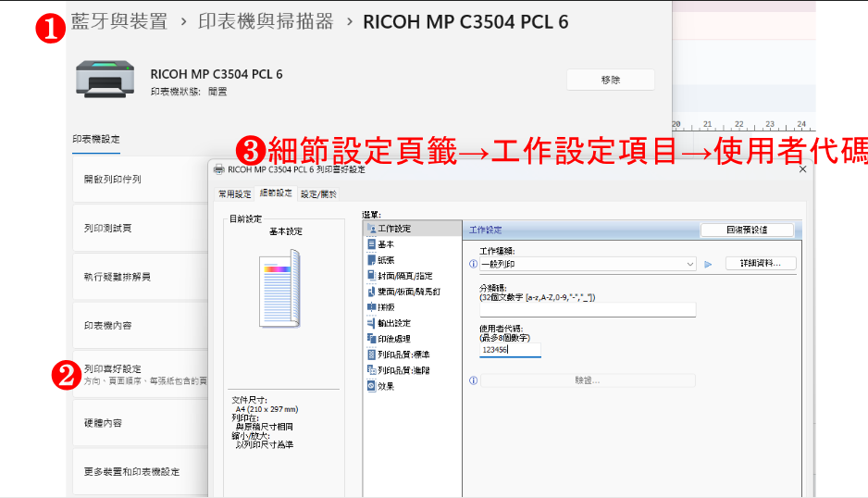Go to 藍牙與裝置 in the breadcrumb
868x498 pixels.
[119, 21]
